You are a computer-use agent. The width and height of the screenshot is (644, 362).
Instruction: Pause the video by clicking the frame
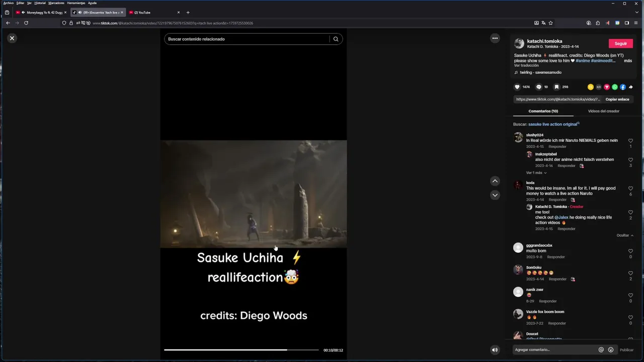254,194
